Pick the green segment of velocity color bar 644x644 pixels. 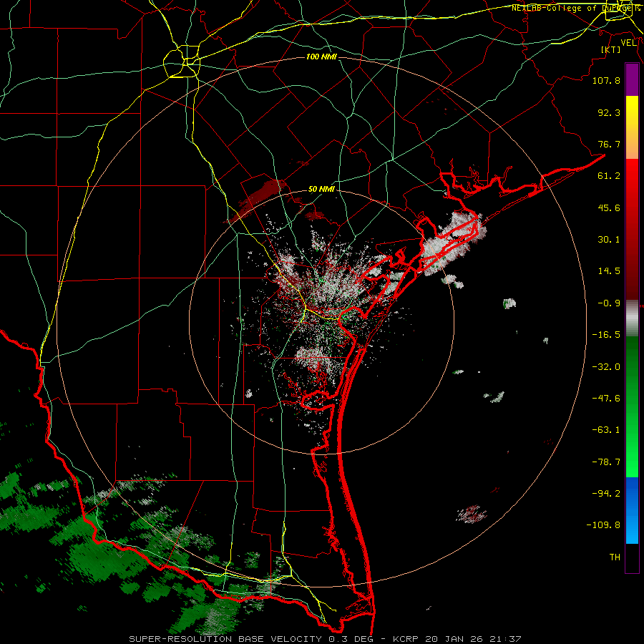[632, 406]
